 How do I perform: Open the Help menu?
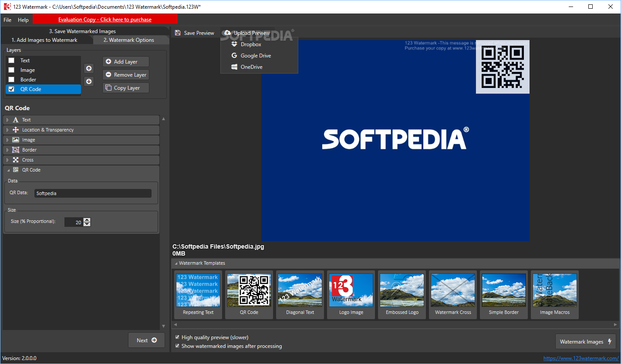23,20
